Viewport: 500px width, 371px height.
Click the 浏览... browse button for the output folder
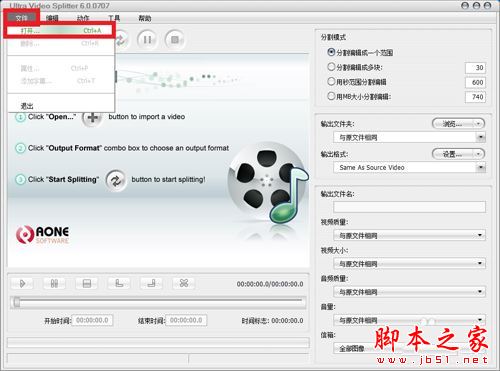pyautogui.click(x=453, y=124)
